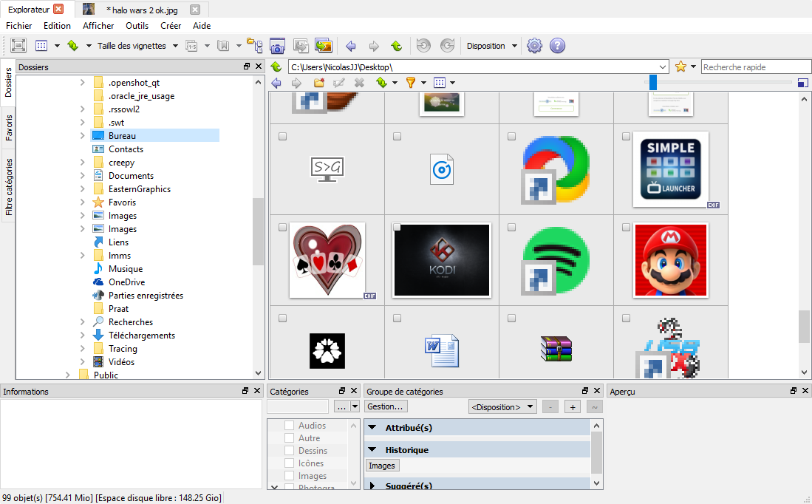Open the Outils menu
This screenshot has width=812, height=504.
click(137, 25)
